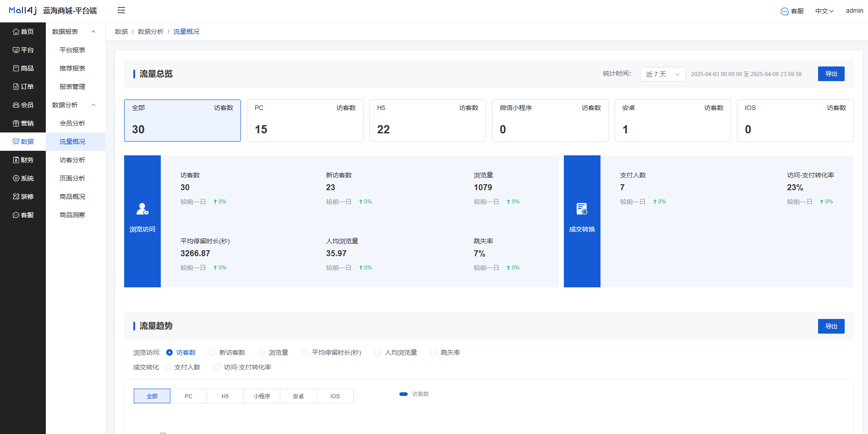Viewport: 868px width, 434px height.
Task: Open the 财务 section in the sidebar
Action: pyautogui.click(x=23, y=160)
